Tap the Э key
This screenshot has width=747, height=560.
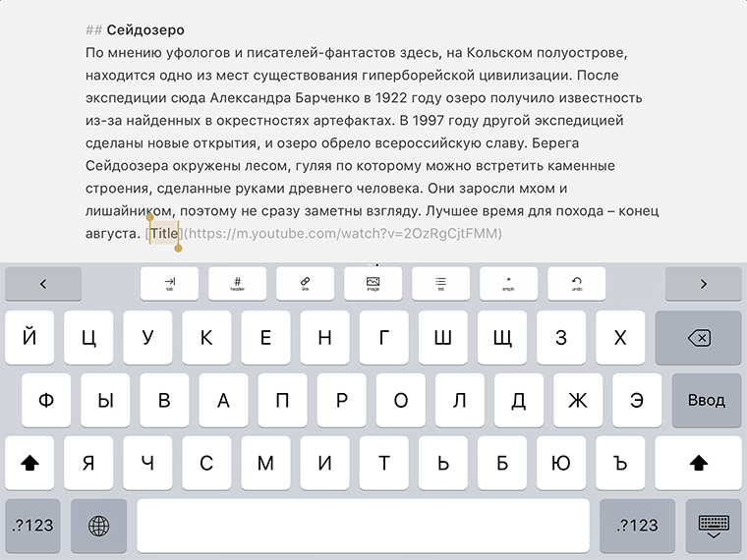click(637, 401)
